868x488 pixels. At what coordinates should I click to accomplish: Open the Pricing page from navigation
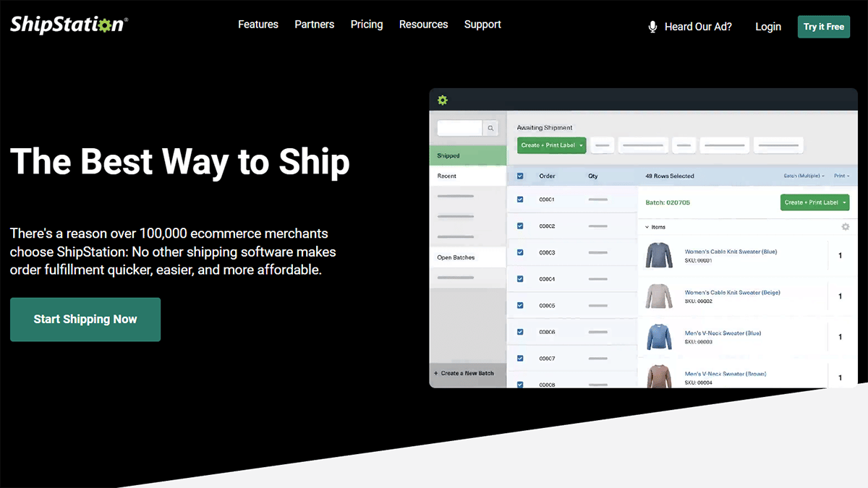coord(367,25)
